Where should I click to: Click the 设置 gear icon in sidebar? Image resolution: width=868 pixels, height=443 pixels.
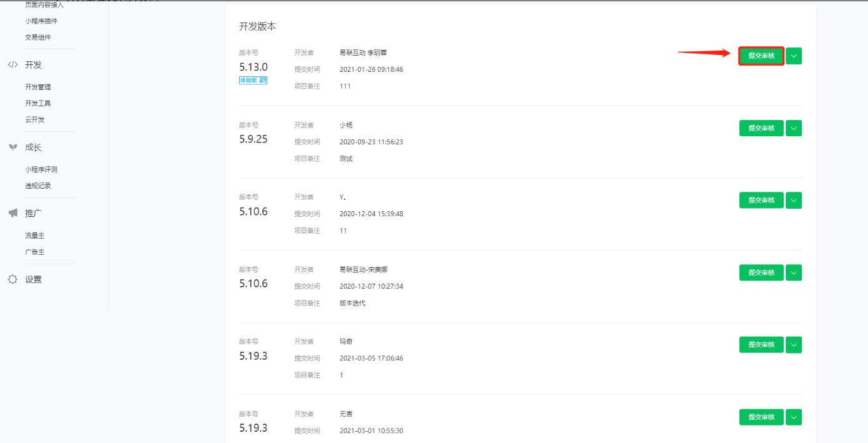[12, 279]
